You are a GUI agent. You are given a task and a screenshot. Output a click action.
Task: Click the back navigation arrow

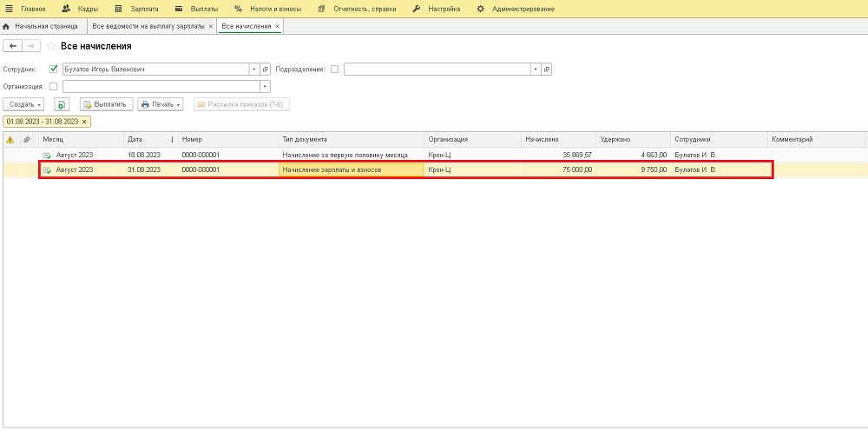(13, 46)
